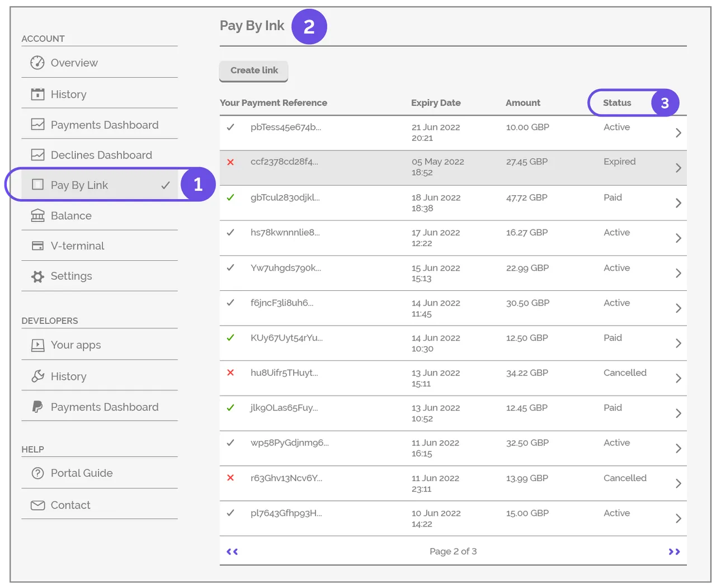
Task: Select the Pay By Link checkmark
Action: [166, 184]
